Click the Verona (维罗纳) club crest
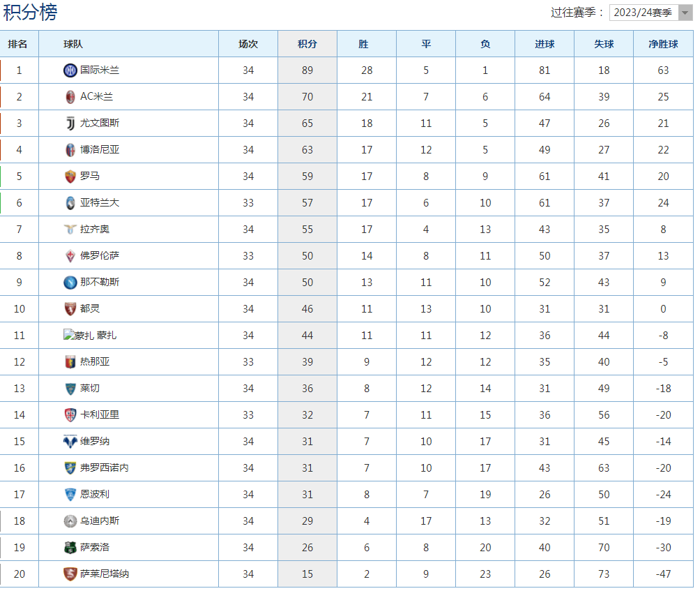The height and width of the screenshot is (591, 700). point(70,442)
